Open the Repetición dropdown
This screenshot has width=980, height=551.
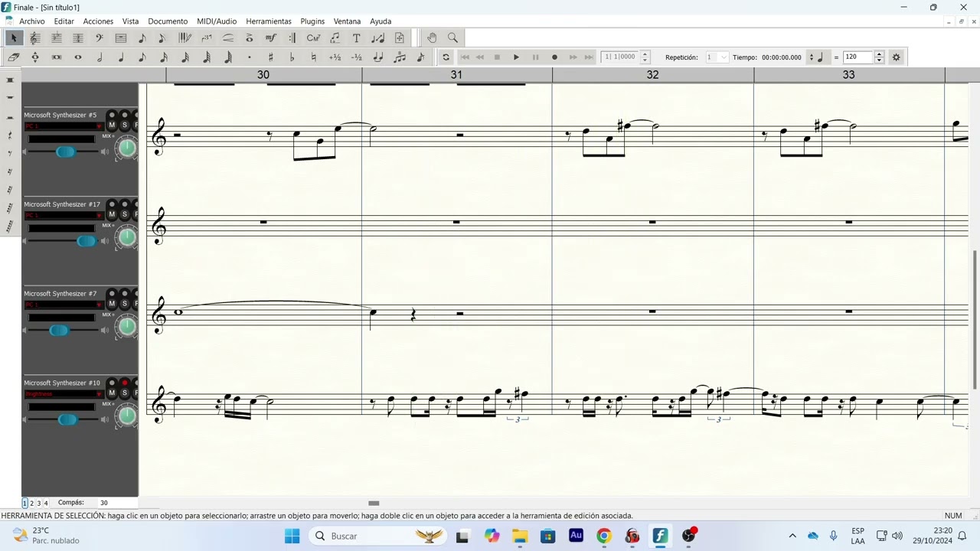[x=717, y=57]
